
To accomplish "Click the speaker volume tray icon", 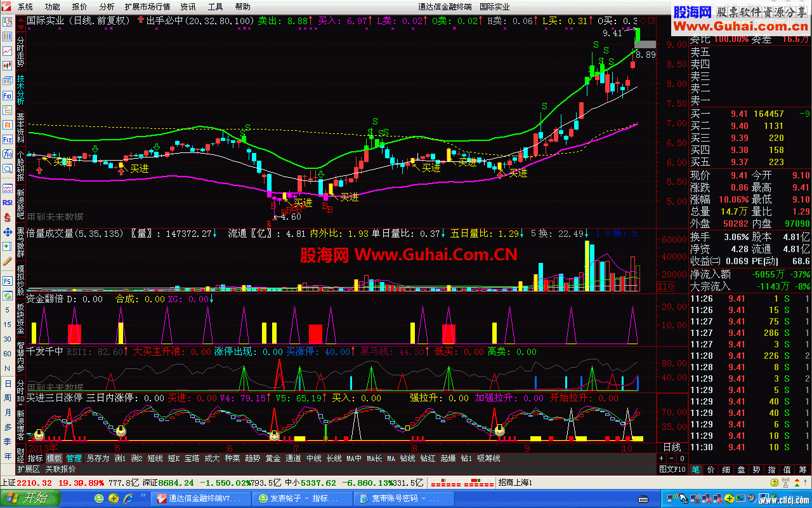I will tap(752, 498).
